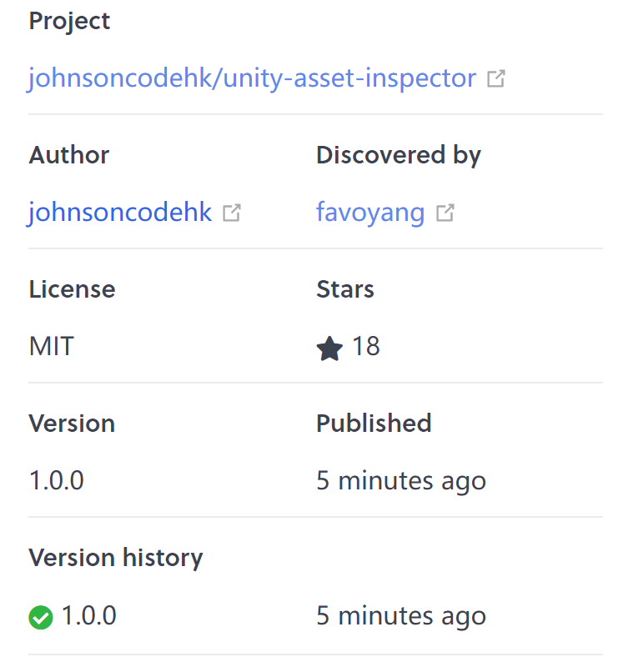Screen dimensions: 623x672
Task: Select the Published label
Action: click(374, 424)
